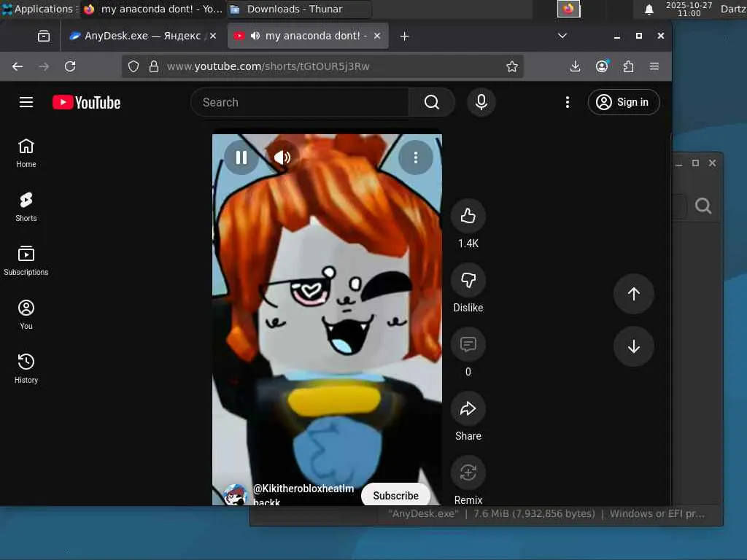This screenshot has width=747, height=560.
Task: Open Firefox downloads panel
Action: point(575,66)
